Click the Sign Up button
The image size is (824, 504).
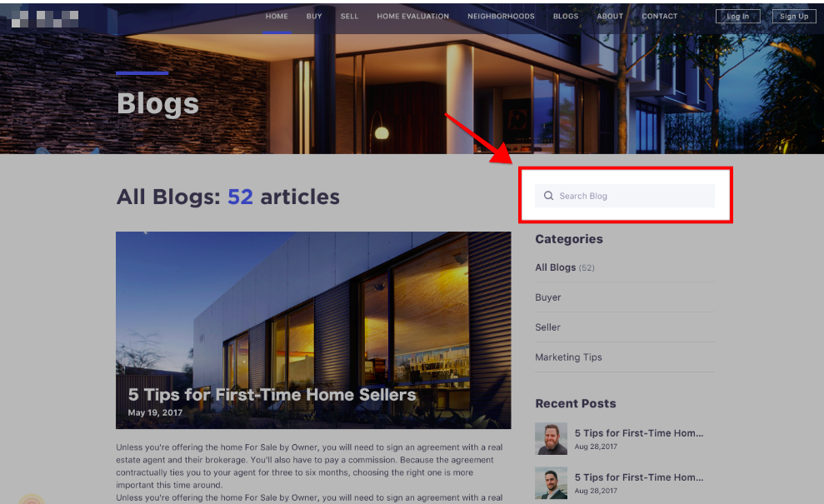(794, 17)
